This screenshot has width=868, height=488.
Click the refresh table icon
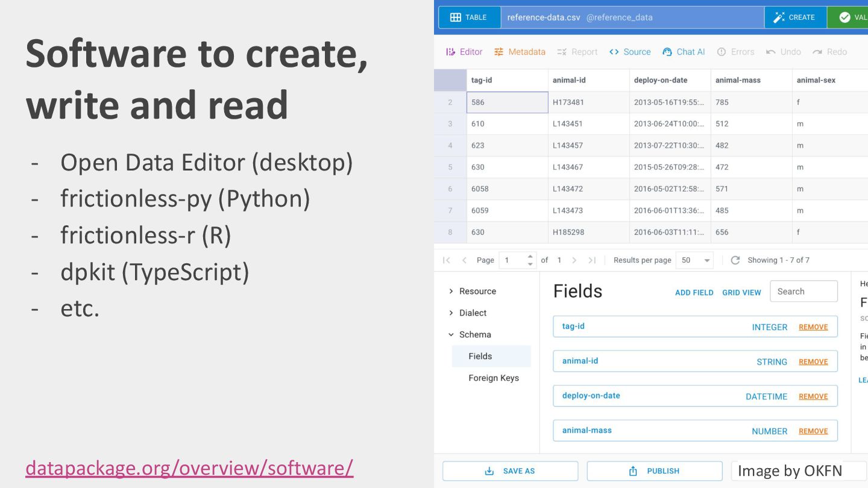[735, 260]
